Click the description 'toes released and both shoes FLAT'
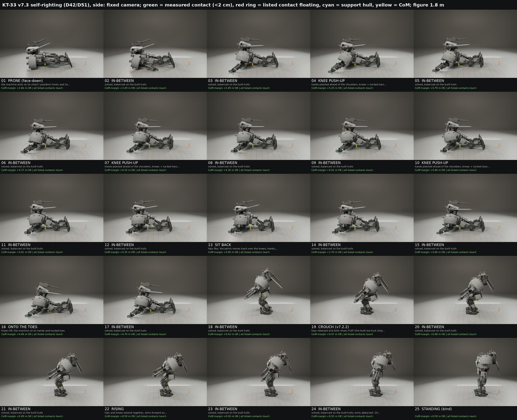This screenshot has width=517, height=420. (348, 331)
